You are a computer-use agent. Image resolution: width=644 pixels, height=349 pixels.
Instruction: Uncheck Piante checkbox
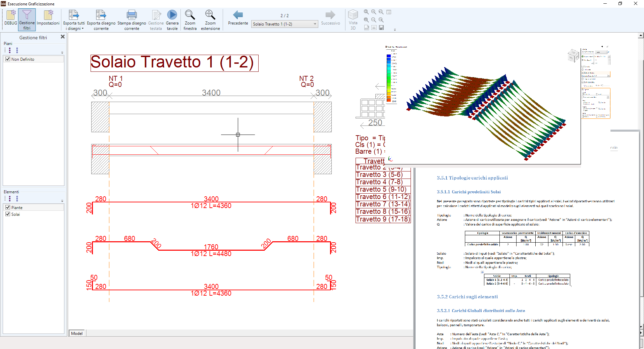click(x=8, y=207)
